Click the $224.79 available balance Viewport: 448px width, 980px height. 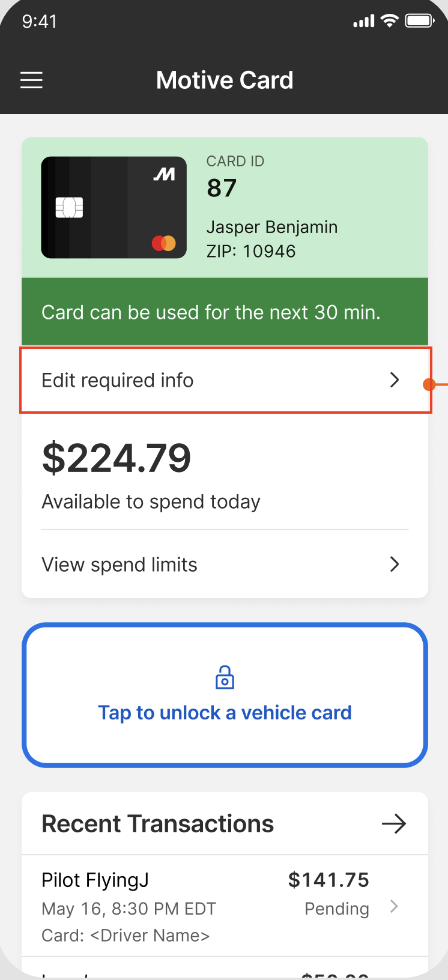coord(117,459)
